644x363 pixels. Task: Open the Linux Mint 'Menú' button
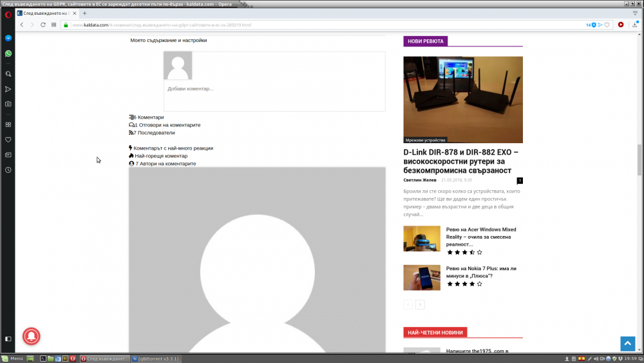[13, 358]
